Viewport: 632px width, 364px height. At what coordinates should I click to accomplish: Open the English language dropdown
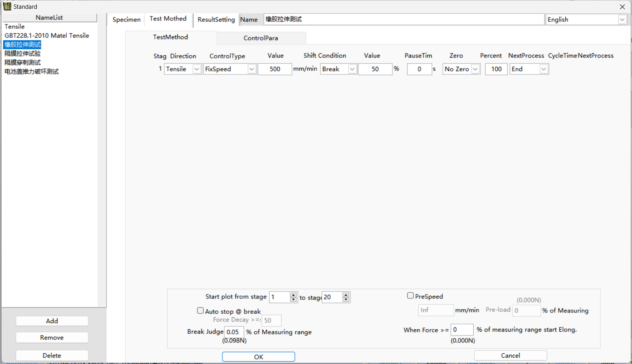622,20
